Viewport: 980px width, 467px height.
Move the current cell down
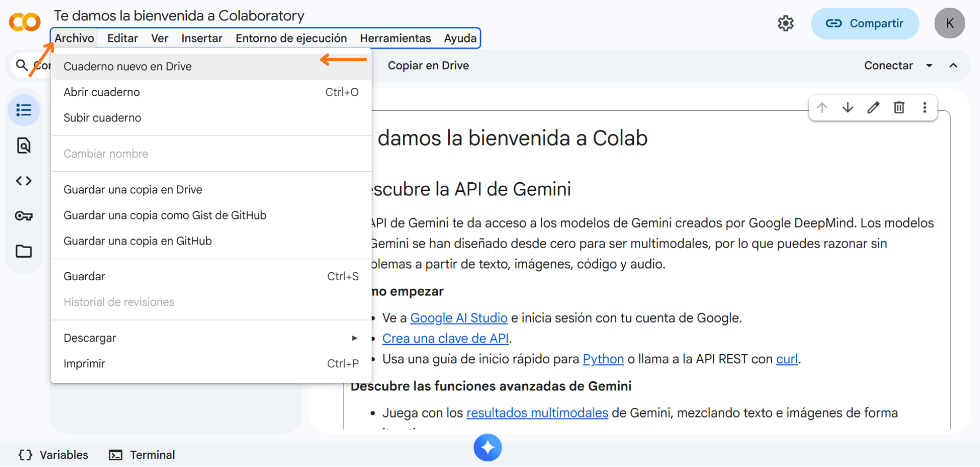click(847, 108)
